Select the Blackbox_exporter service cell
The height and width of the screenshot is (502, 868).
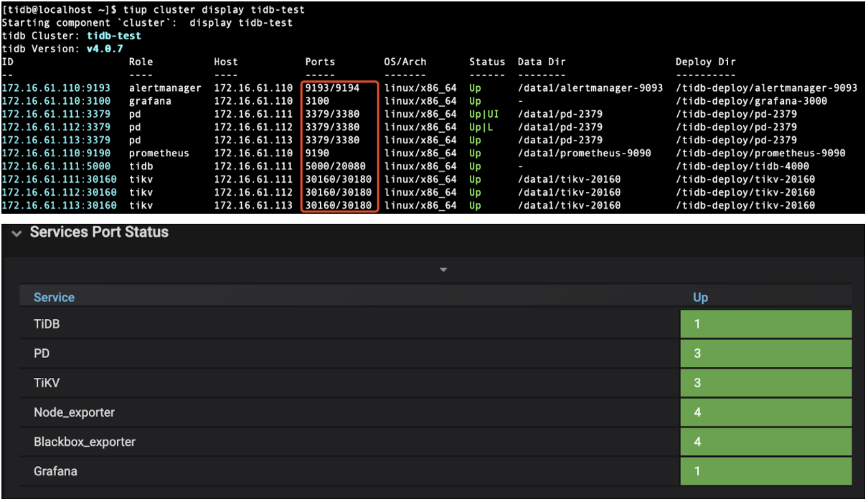[349, 442]
